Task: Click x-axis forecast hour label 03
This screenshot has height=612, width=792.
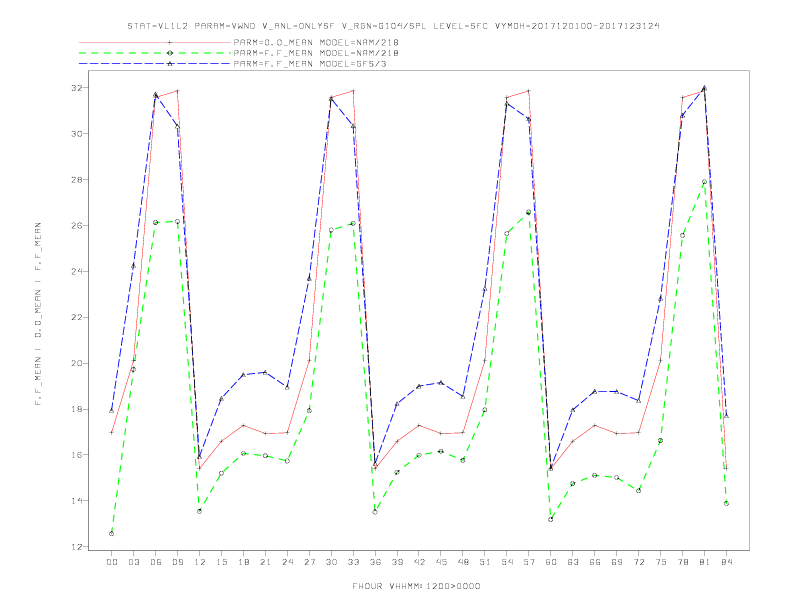Action: [x=133, y=562]
